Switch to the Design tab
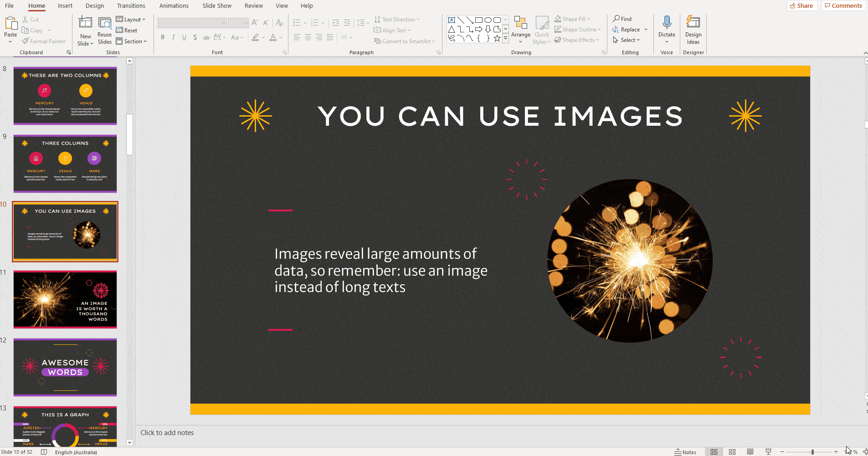 94,6
